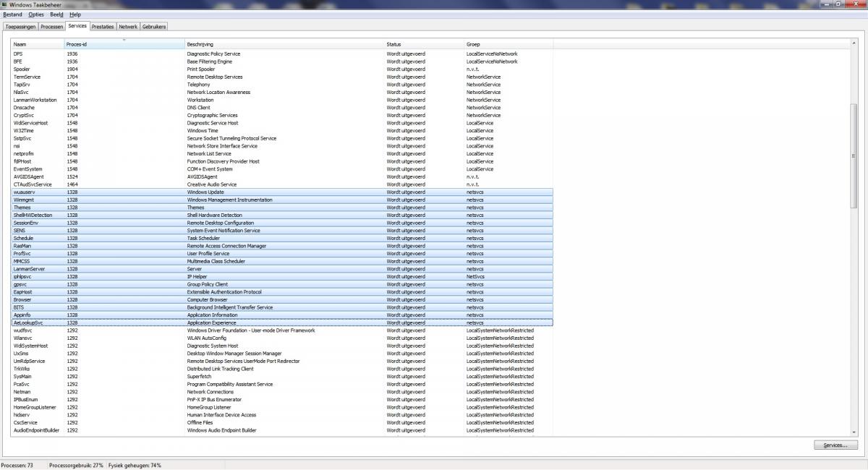Select the DPS service row

click(x=283, y=54)
